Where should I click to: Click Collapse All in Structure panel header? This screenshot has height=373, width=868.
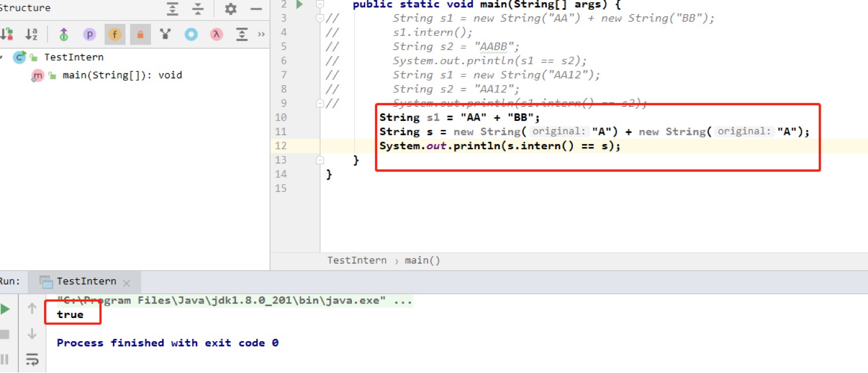pyautogui.click(x=198, y=9)
